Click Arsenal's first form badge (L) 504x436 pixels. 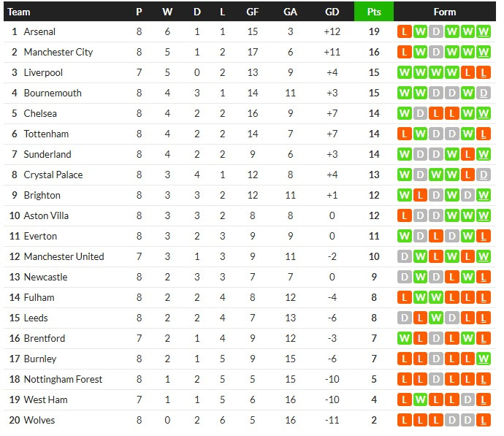pos(404,32)
